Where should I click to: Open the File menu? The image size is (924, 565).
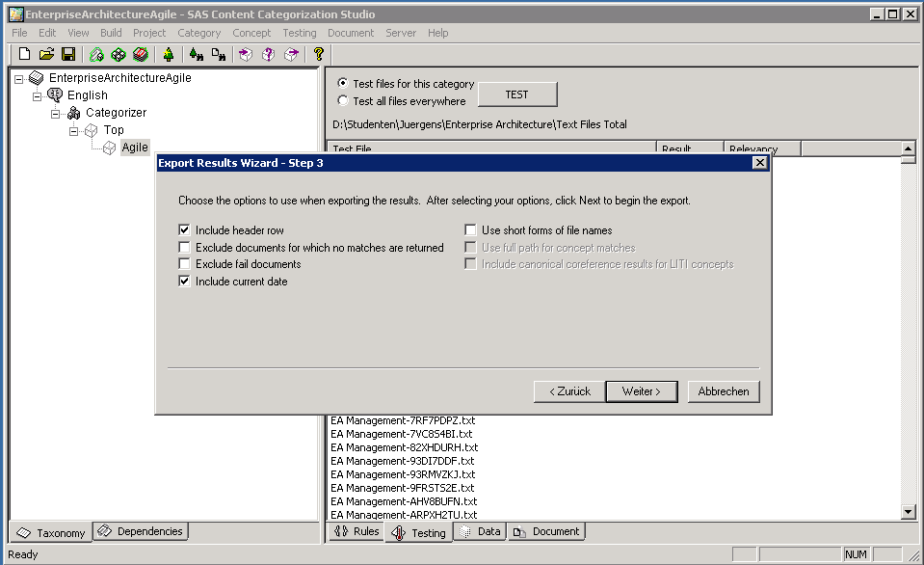19,33
